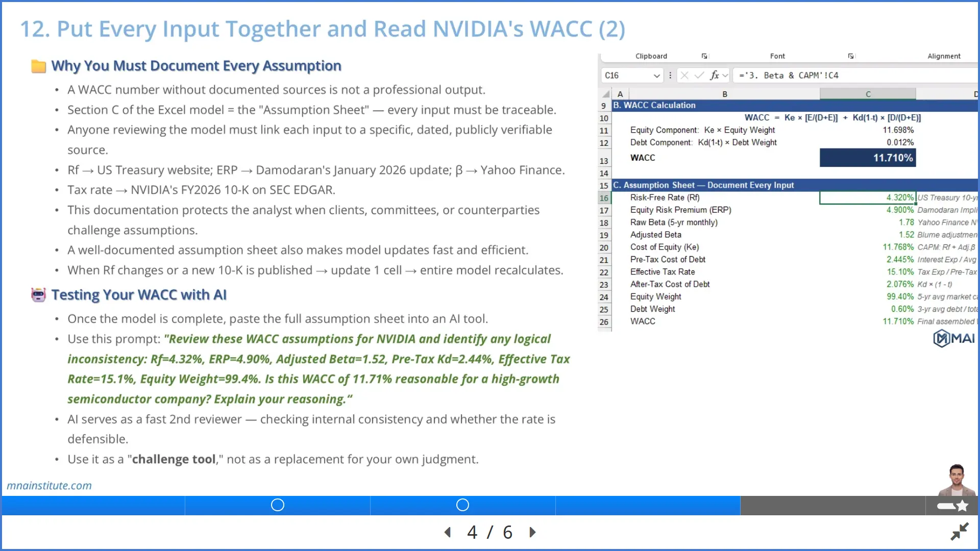Open the mnainstitute.com link
Viewport: 980px width, 551px height.
coord(49,486)
